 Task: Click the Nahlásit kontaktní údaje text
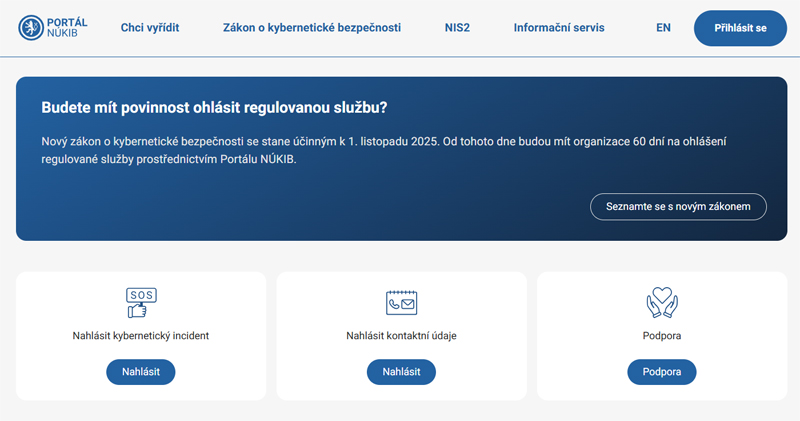click(x=402, y=336)
